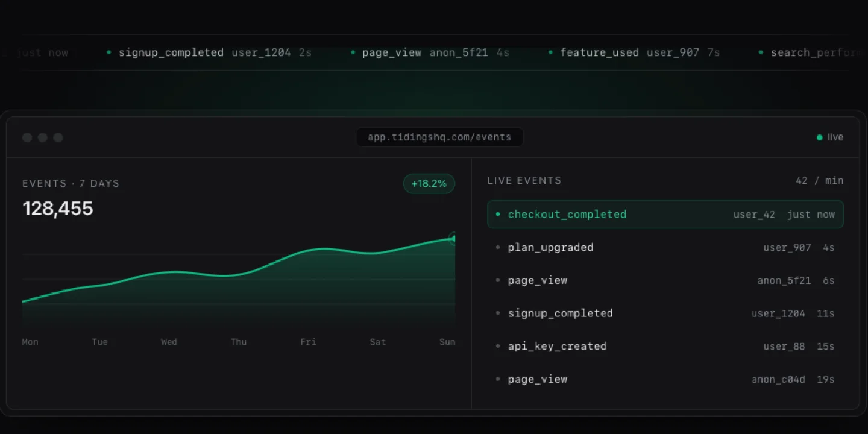The width and height of the screenshot is (868, 434).
Task: Select the checkout_completed live event row
Action: click(x=665, y=214)
